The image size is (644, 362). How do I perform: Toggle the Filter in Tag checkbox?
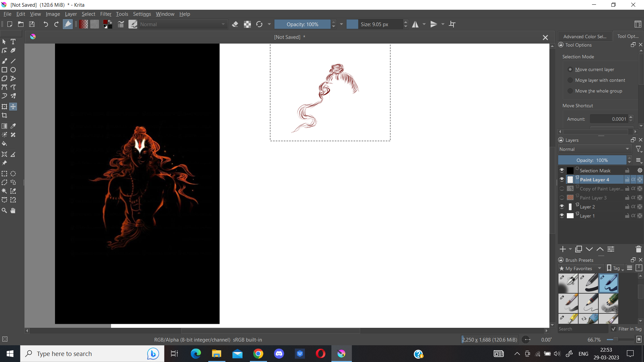pos(614,329)
